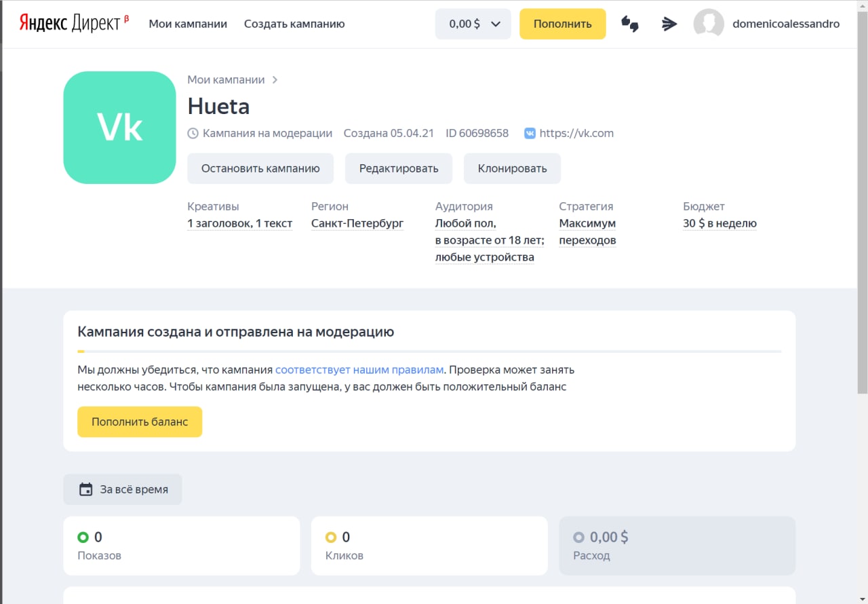Click the ID 60698658 text

pyautogui.click(x=477, y=133)
